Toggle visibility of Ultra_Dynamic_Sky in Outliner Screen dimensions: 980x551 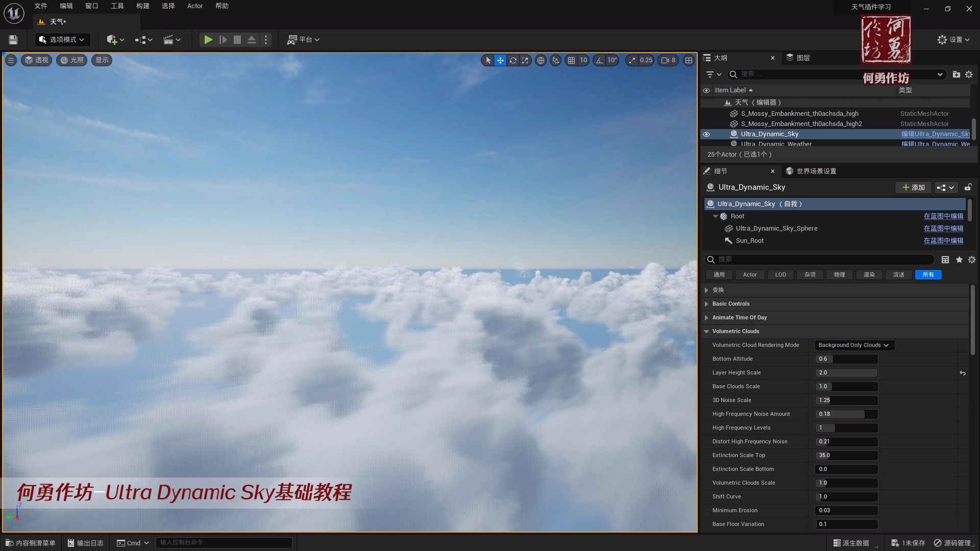coord(706,134)
